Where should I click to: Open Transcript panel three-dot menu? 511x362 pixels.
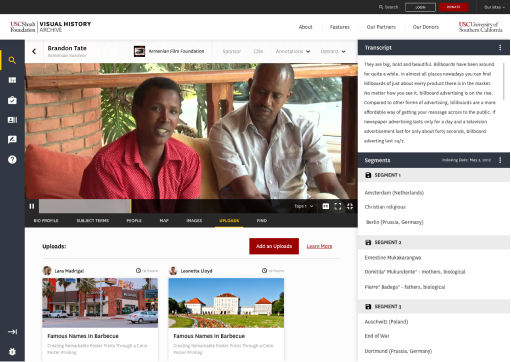point(500,48)
